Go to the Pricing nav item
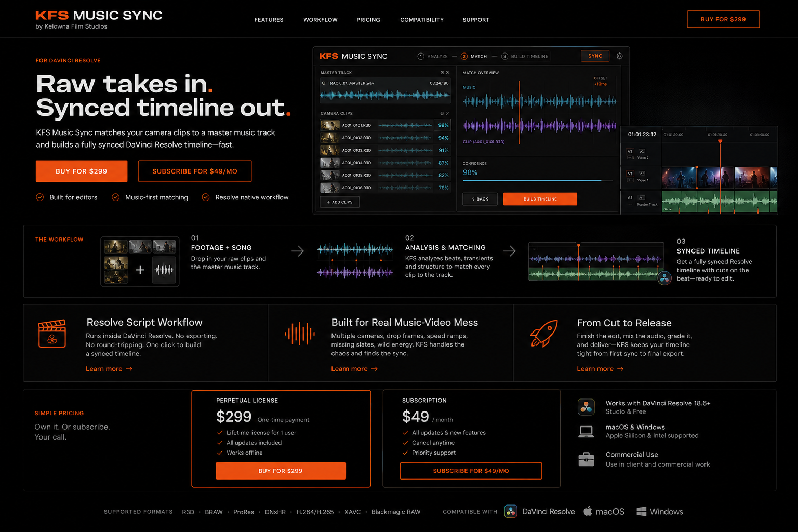Screen dimensions: 798x532 (x=368, y=20)
